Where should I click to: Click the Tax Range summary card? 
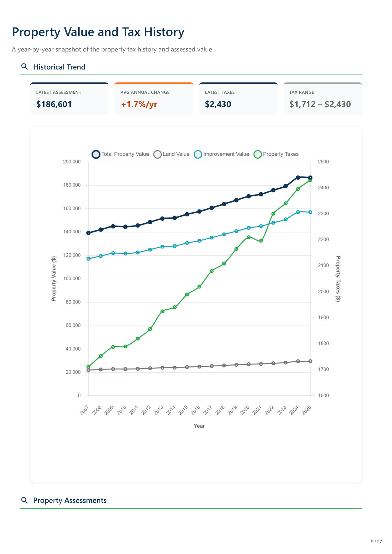pos(323,99)
